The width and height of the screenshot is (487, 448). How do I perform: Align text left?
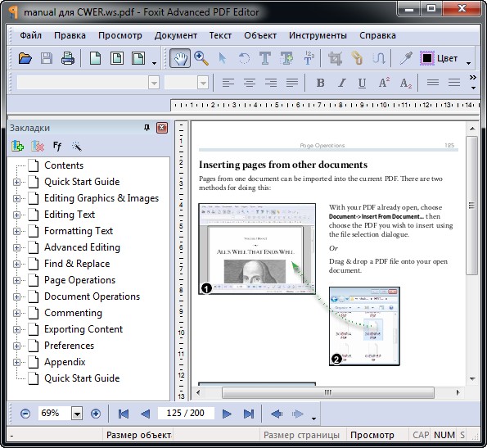pyautogui.click(x=228, y=83)
